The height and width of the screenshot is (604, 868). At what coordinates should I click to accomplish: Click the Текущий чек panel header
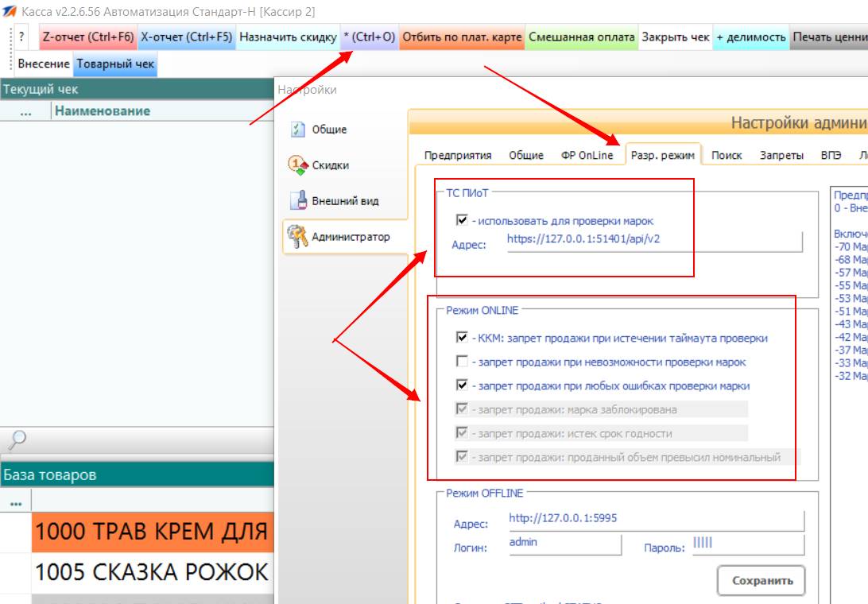[137, 89]
